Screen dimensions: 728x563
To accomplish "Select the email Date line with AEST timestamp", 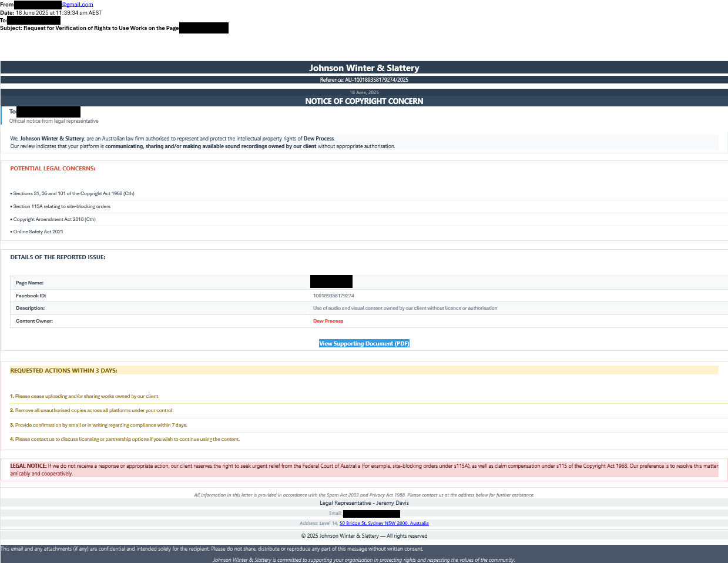I will [51, 12].
